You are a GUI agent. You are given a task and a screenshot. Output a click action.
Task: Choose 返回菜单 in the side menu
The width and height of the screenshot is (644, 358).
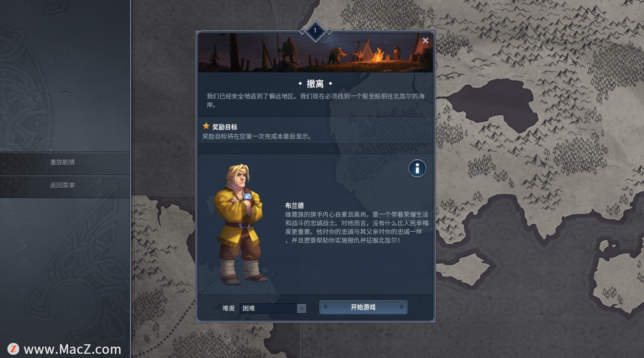[x=62, y=185]
